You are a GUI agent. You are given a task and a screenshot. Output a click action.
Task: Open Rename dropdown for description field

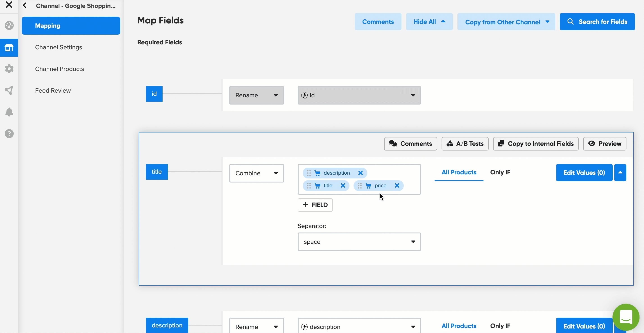tap(256, 326)
